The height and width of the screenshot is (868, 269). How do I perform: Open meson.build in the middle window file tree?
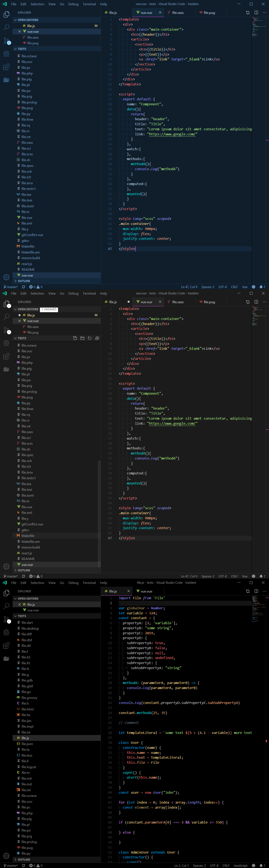point(31,547)
